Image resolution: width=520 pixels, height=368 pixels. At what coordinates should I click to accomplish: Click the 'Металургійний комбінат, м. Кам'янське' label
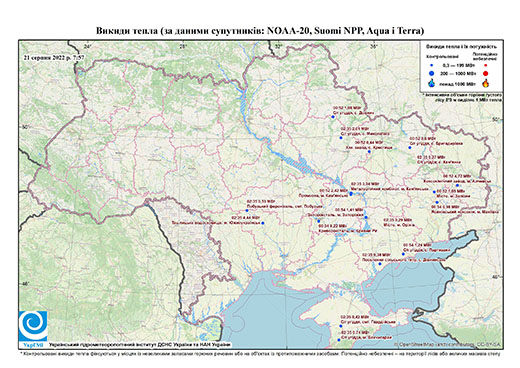pos(390,189)
